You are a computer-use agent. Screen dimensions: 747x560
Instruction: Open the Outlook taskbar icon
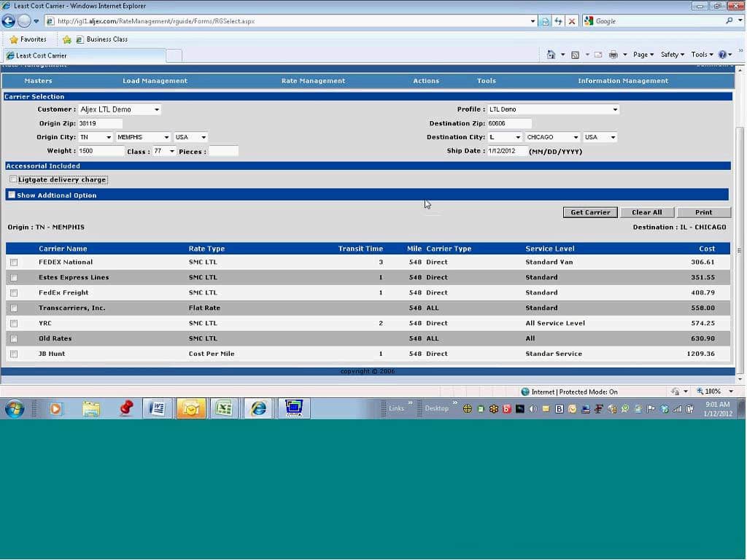pos(190,409)
